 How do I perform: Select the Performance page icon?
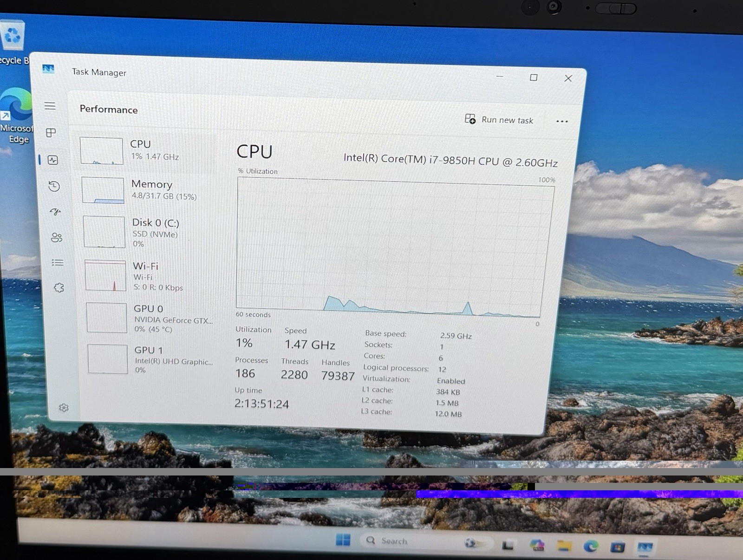pos(53,160)
